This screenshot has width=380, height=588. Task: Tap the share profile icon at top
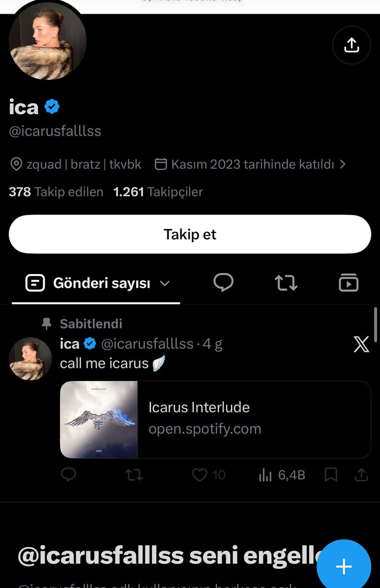(x=352, y=45)
